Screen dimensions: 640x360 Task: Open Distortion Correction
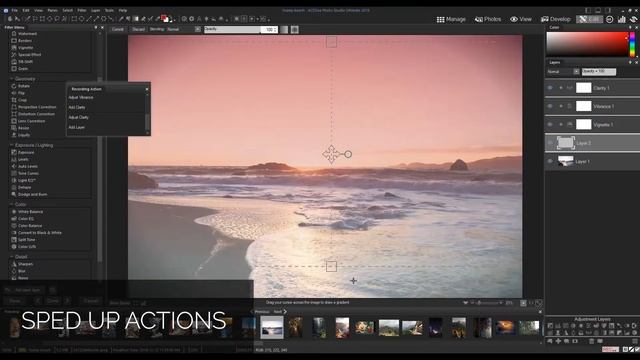coord(33,113)
